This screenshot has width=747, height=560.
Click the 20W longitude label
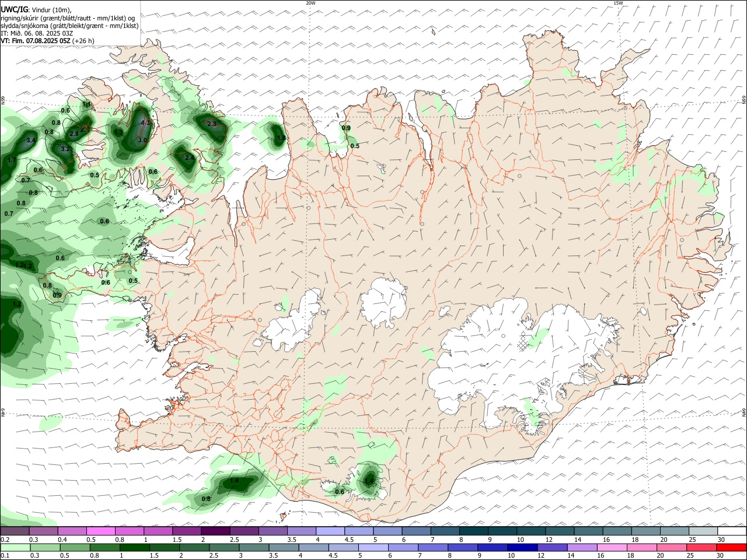pos(310,3)
